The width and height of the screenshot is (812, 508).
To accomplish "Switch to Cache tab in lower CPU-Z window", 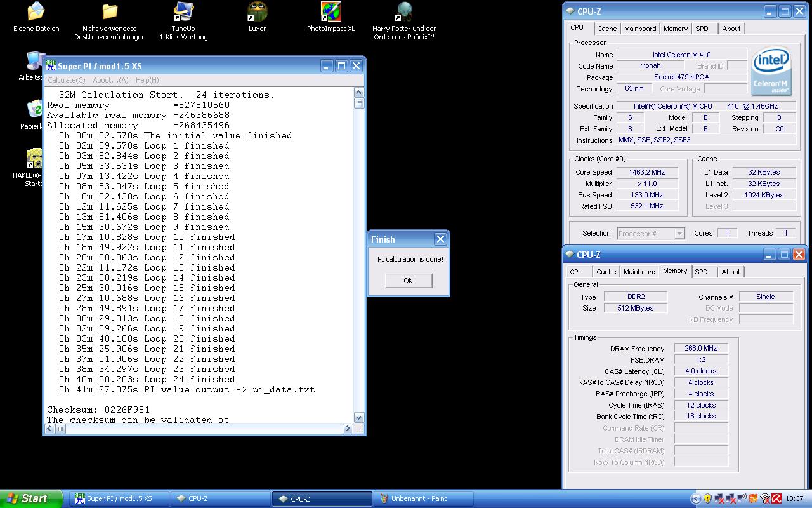I will [x=606, y=272].
